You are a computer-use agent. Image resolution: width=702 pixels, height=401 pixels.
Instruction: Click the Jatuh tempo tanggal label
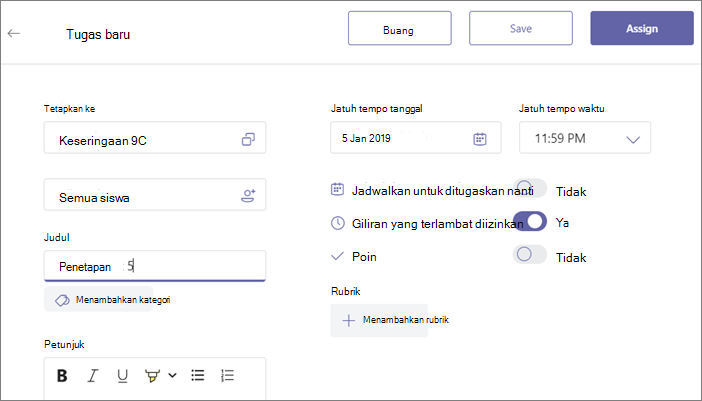pyautogui.click(x=377, y=108)
